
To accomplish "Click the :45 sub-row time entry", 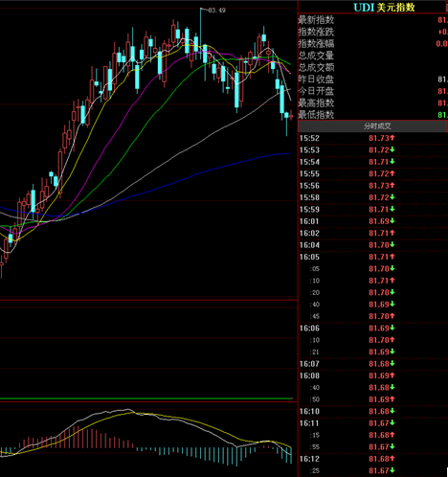I will tap(315, 316).
